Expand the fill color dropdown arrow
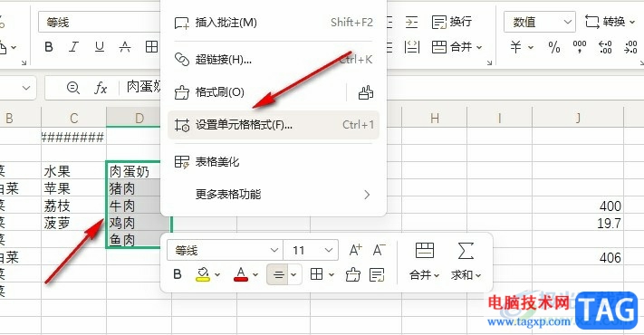 tap(217, 274)
